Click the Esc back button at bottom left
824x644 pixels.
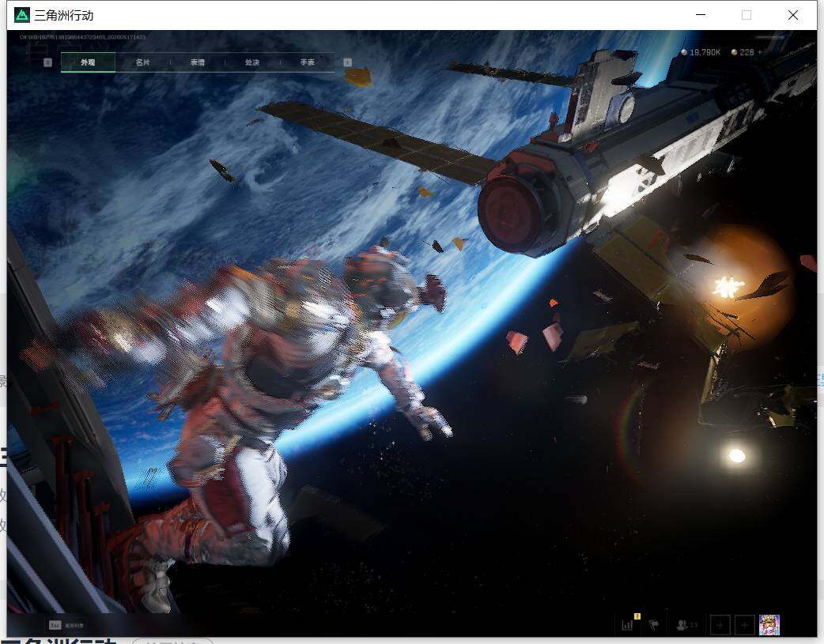pyautogui.click(x=66, y=625)
